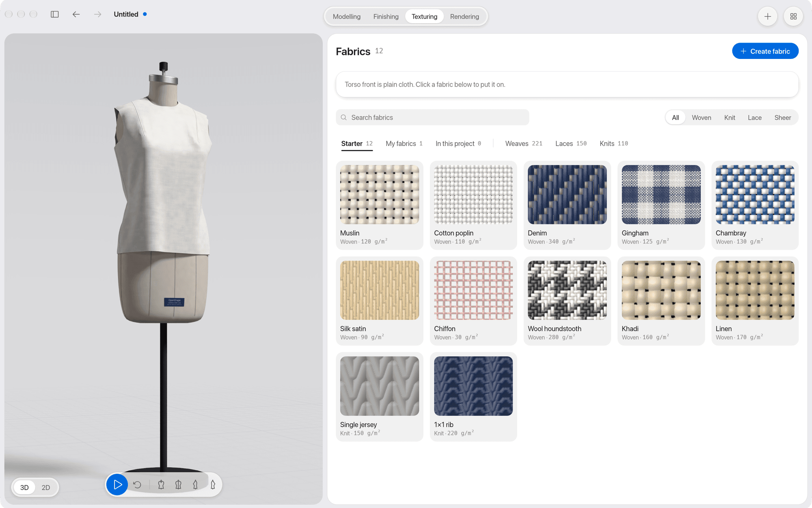
Task: Switch viewport to 2D mode
Action: coord(46,487)
